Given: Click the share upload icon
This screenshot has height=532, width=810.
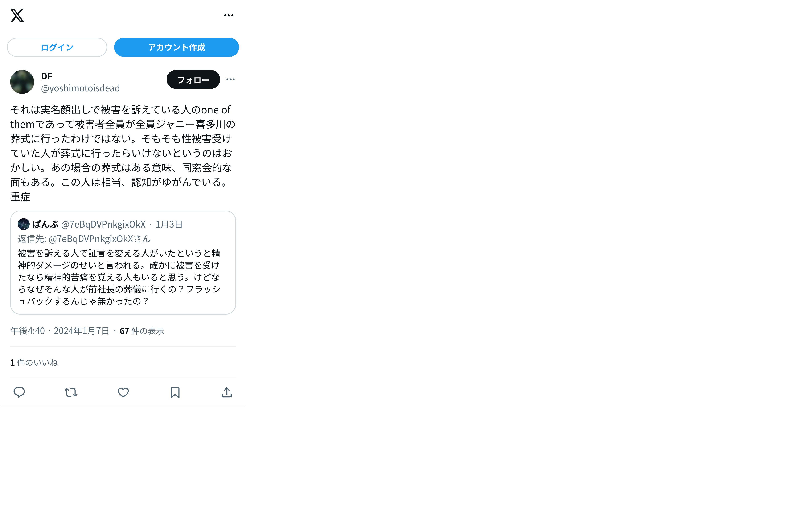Looking at the screenshot, I should click(x=227, y=392).
